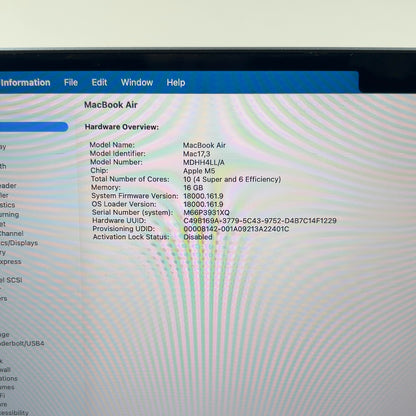Select Diagnostics in the sidebar
Image resolution: width=416 pixels, height=416 pixels.
click(x=7, y=205)
